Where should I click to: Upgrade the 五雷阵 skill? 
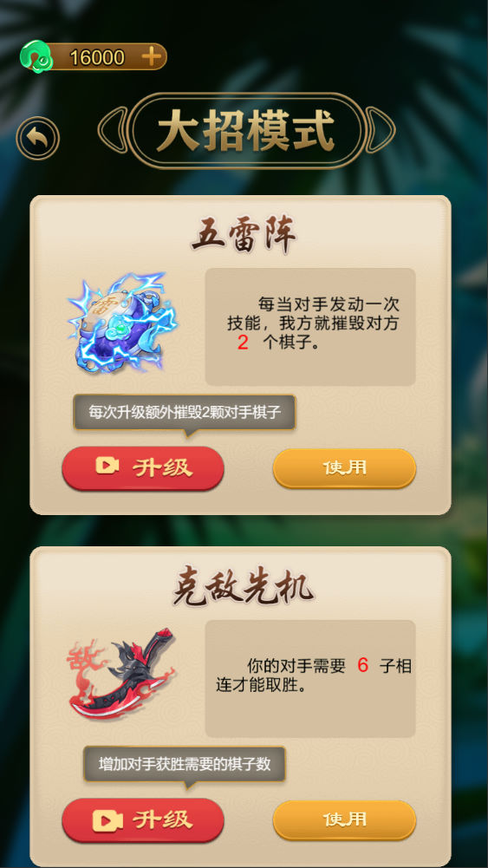[143, 468]
